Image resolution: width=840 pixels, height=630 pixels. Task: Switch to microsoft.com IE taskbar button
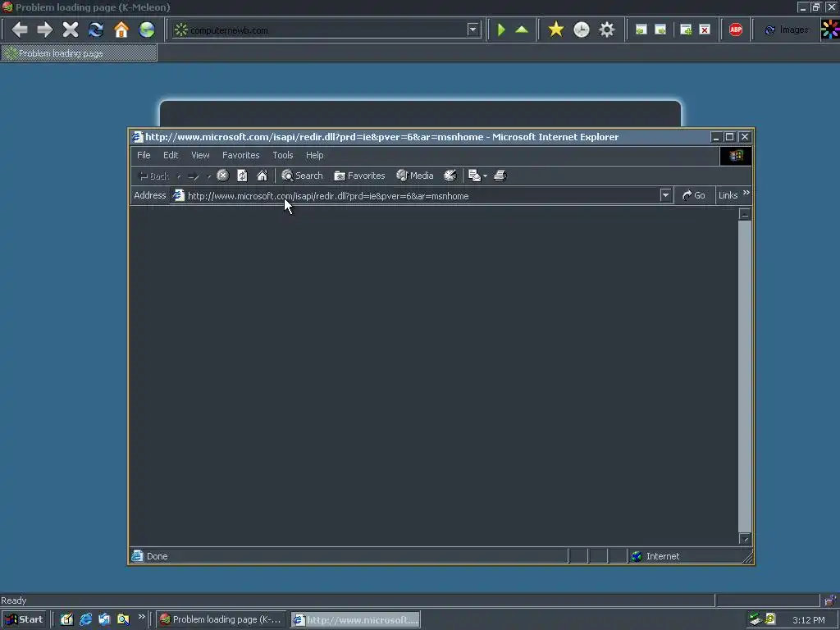coord(356,619)
